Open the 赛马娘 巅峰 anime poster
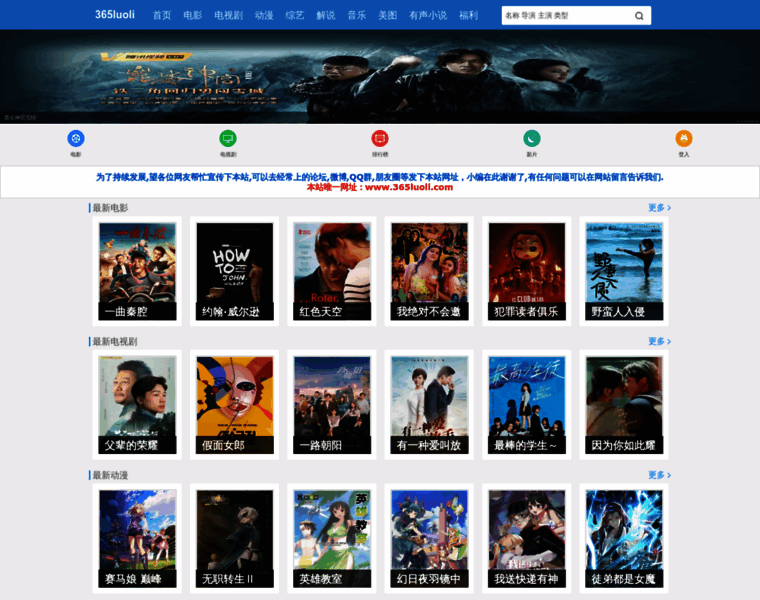This screenshot has height=600, width=760. (x=137, y=539)
